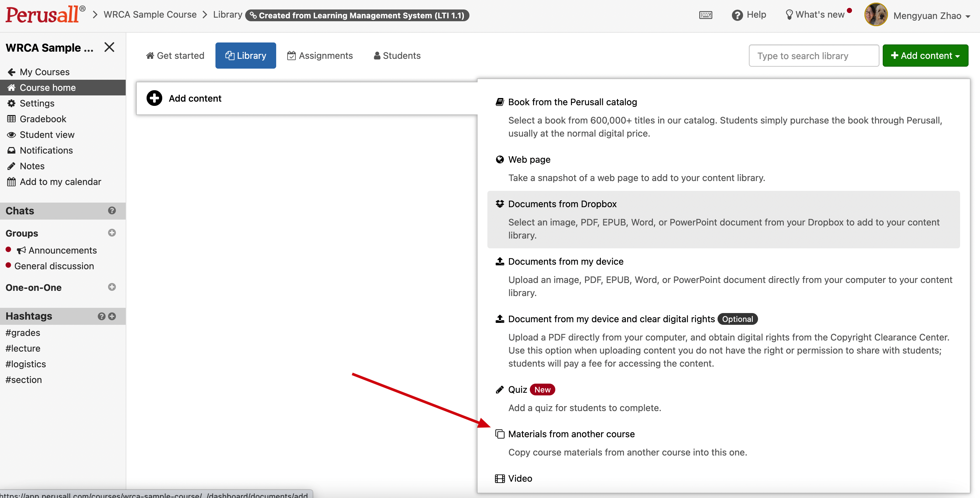
Task: Select Course home in sidebar
Action: pyautogui.click(x=63, y=88)
